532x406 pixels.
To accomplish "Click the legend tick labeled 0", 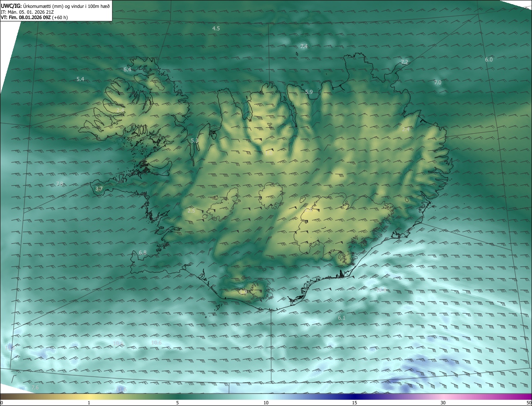I will click(2, 403).
